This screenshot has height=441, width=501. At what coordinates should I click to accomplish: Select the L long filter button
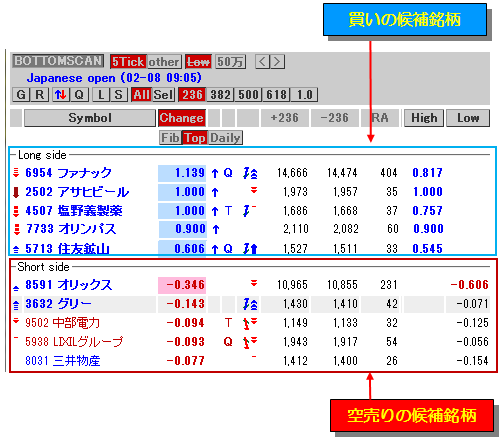[101, 95]
